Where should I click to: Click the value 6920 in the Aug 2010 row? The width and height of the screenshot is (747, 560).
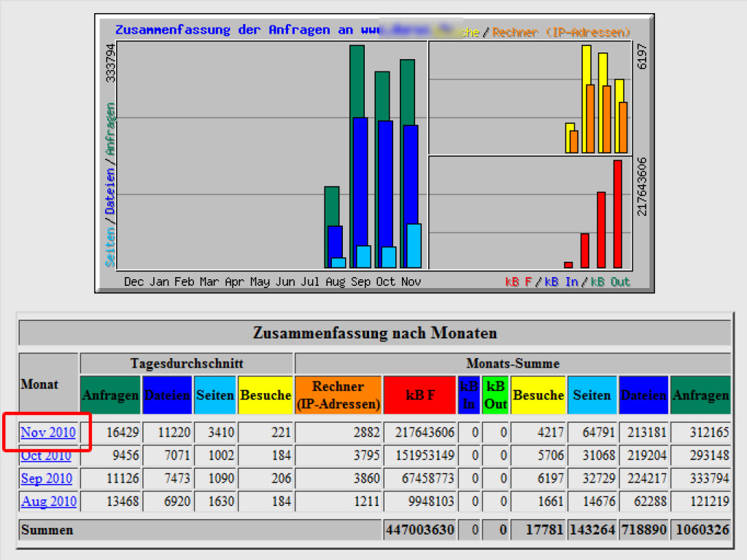pyautogui.click(x=177, y=502)
